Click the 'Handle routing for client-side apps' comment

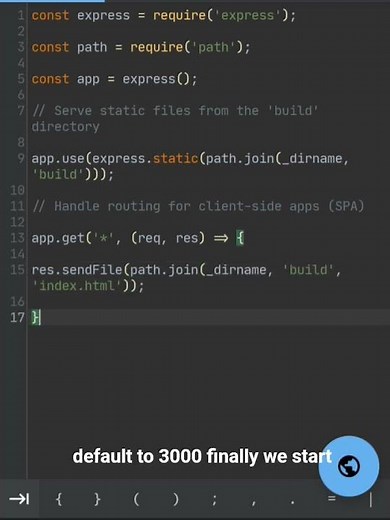pyautogui.click(x=198, y=206)
